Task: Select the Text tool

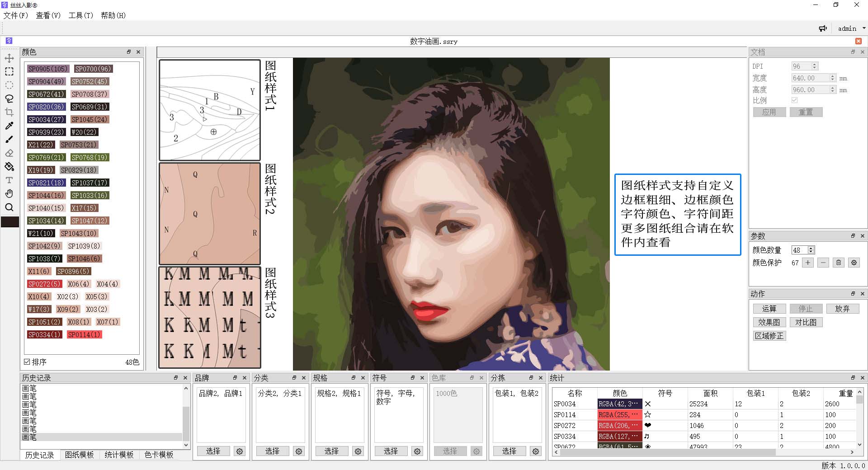Action: click(9, 180)
